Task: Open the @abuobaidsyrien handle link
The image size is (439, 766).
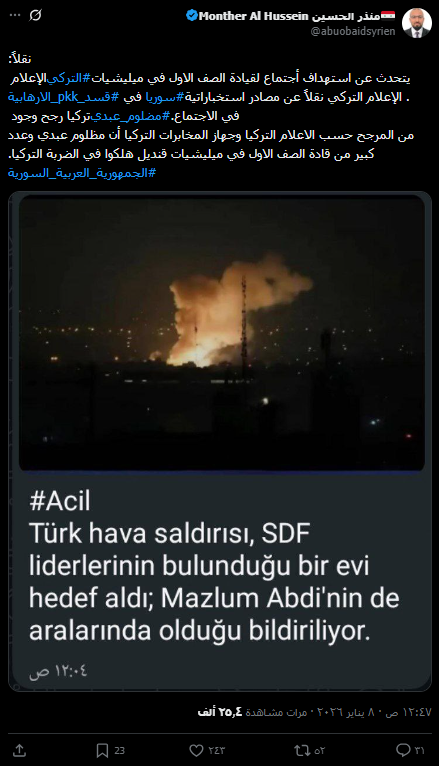Action: pyautogui.click(x=353, y=31)
